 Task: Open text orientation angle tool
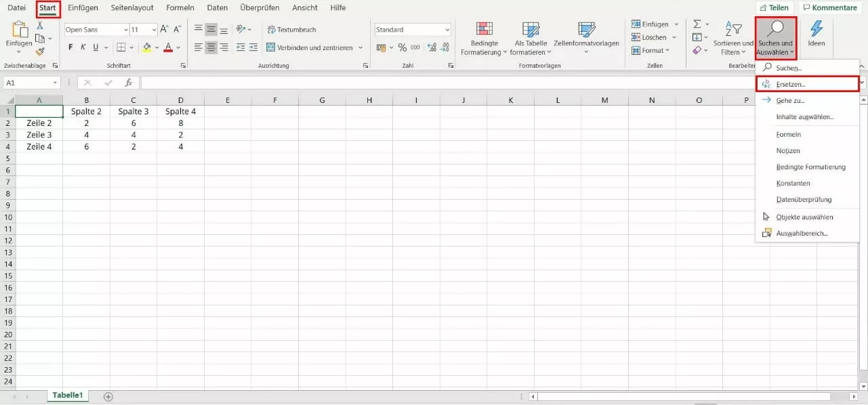[x=241, y=29]
